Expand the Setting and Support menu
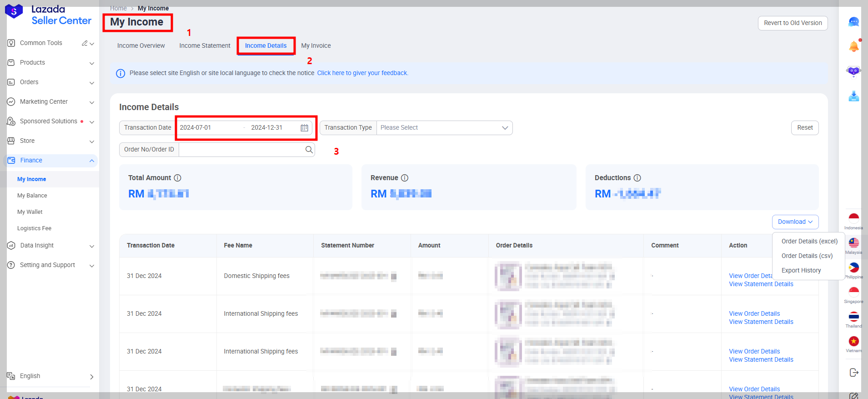Viewport: 868px width, 399px height. (x=92, y=266)
